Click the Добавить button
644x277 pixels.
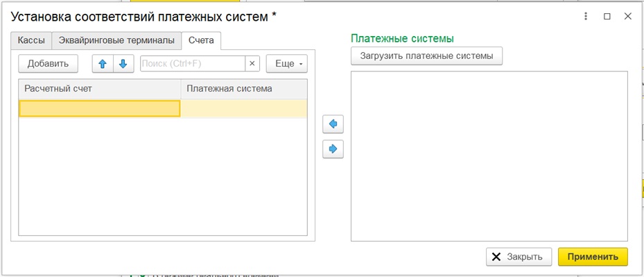point(48,64)
